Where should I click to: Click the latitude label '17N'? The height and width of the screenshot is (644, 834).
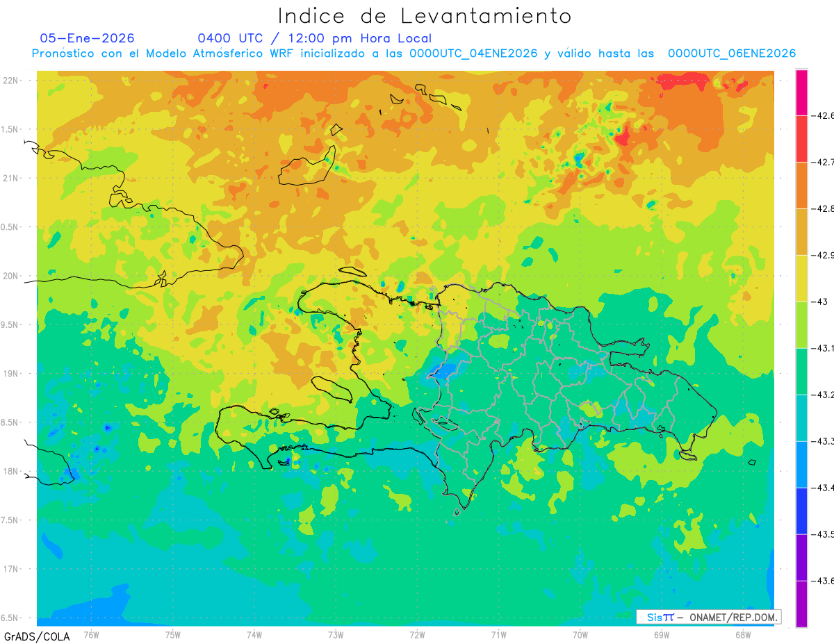click(10, 569)
